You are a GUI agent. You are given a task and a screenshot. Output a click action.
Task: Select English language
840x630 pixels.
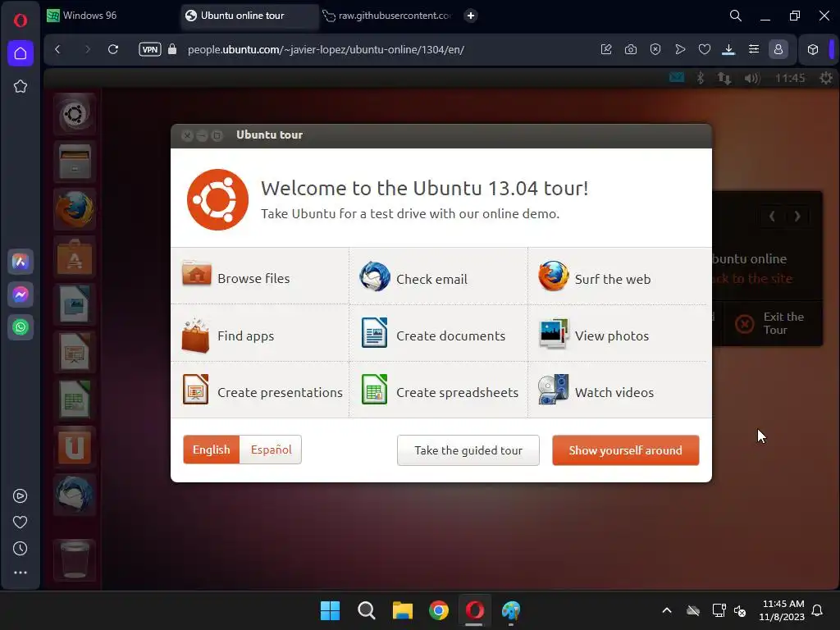(211, 450)
